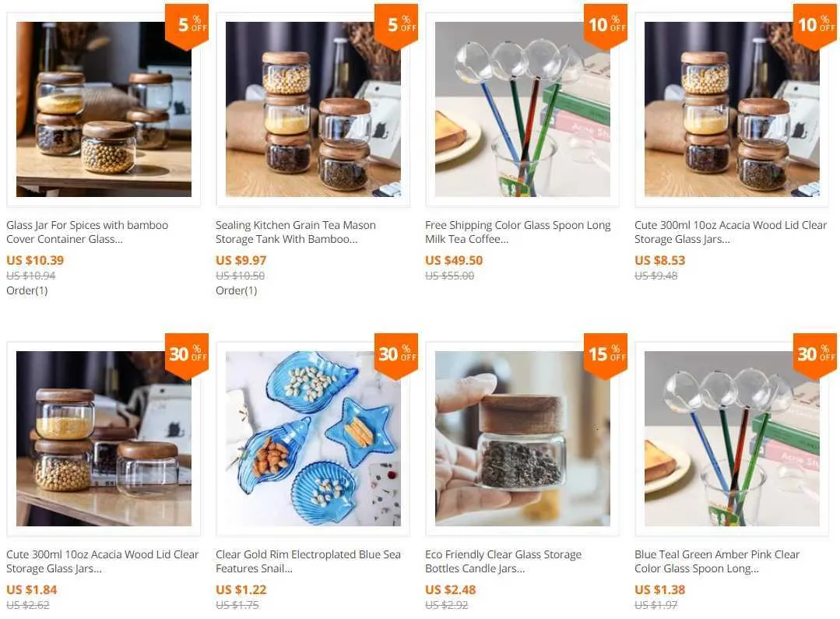Viewport: 840px width, 619px height.
Task: Click the 15% off badge on Eco Friendly bottle
Action: [x=606, y=355]
